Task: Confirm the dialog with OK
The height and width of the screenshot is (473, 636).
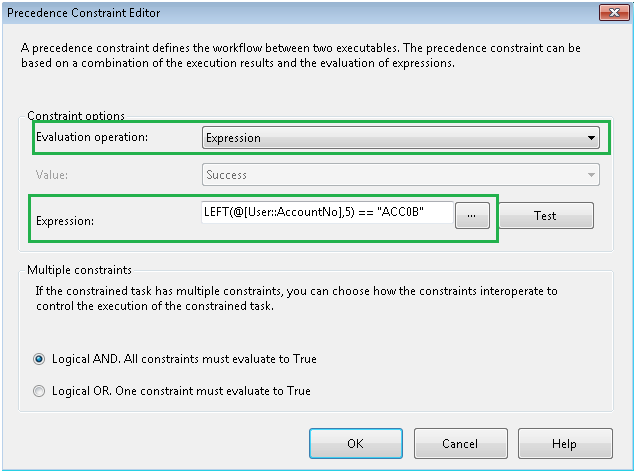Action: 356,443
